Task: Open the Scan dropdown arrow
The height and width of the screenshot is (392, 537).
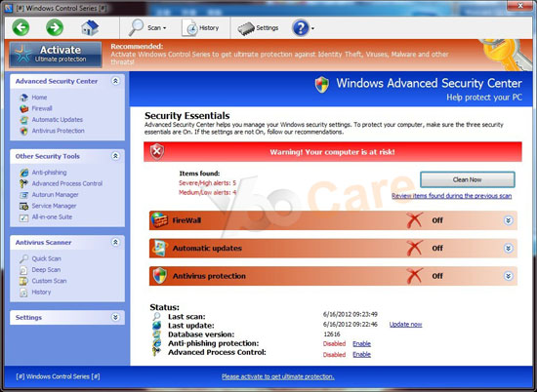Action: click(165, 28)
